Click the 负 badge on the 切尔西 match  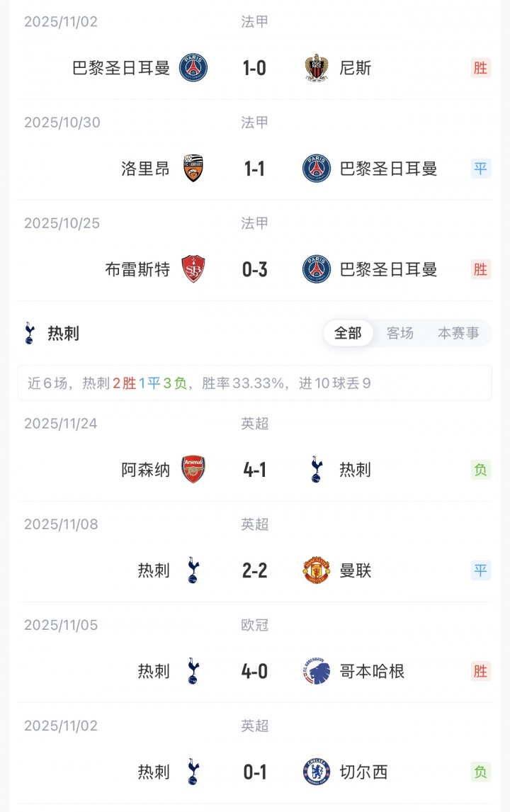pos(481,772)
